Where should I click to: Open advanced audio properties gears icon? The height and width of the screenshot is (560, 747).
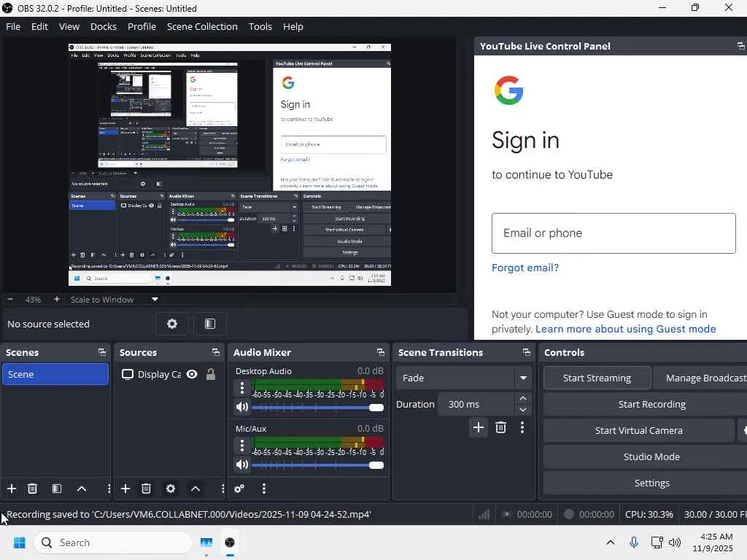[x=239, y=489]
